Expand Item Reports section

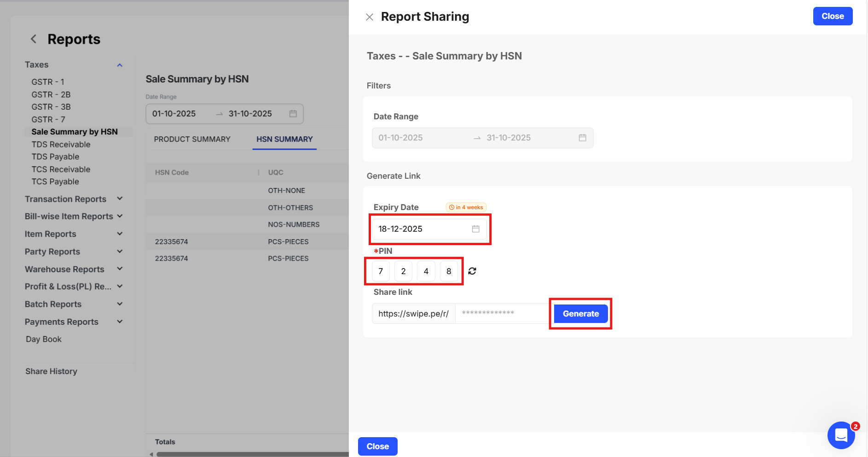[120, 234]
